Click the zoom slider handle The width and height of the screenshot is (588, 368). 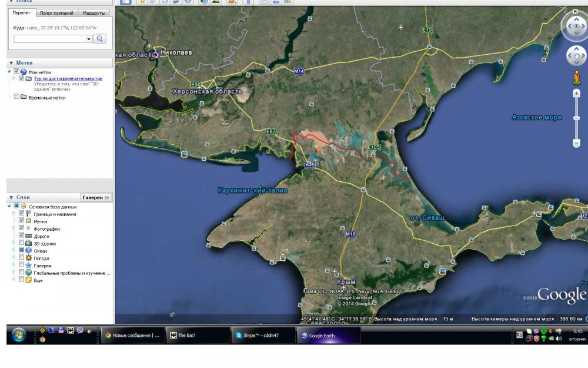tap(576, 117)
